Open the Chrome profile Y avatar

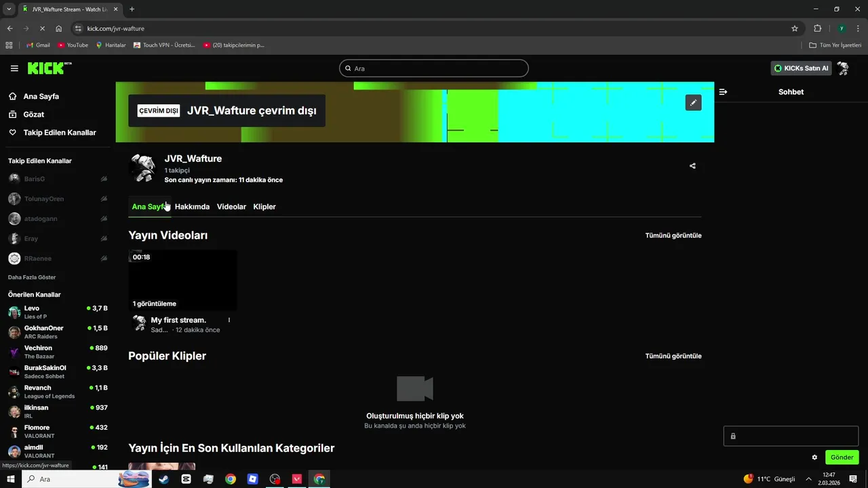point(842,28)
